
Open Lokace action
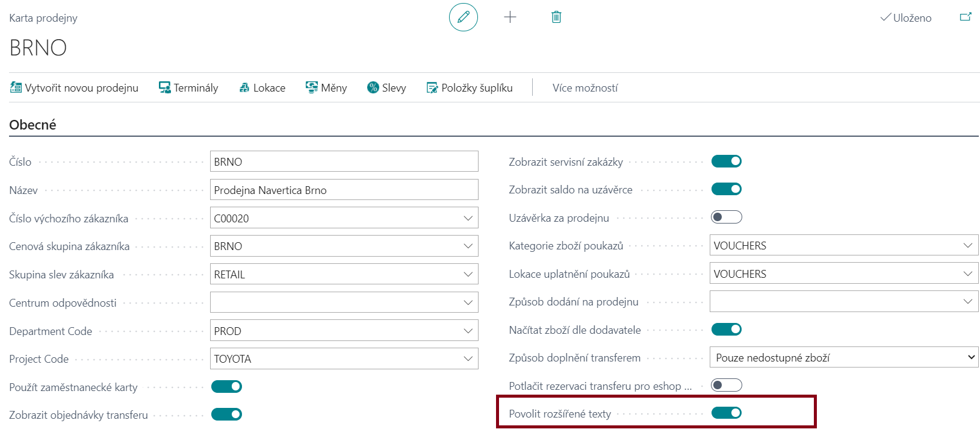[262, 88]
